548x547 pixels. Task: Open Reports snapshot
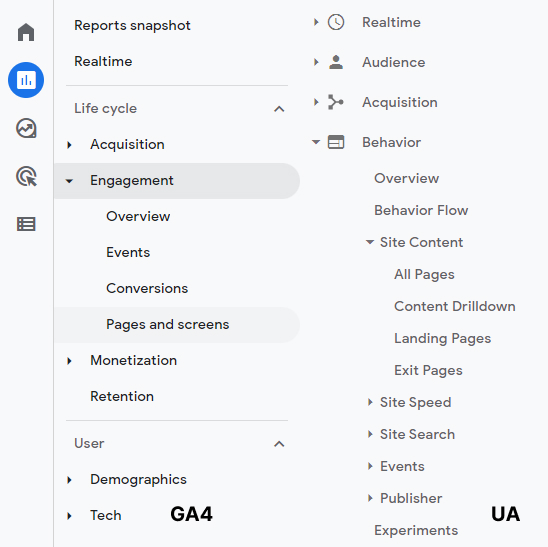132,26
